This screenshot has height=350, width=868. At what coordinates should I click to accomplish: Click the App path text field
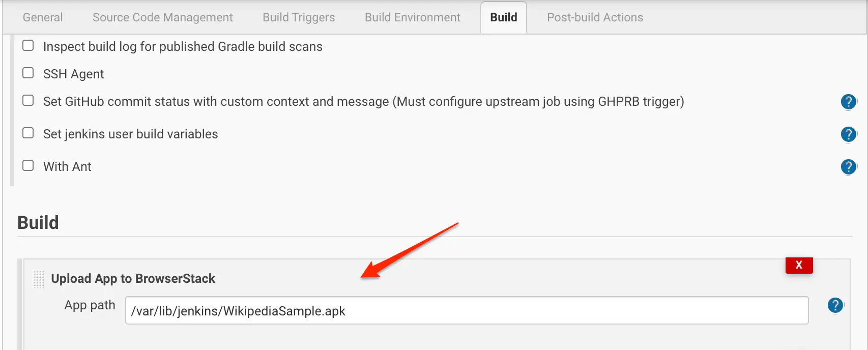(467, 311)
